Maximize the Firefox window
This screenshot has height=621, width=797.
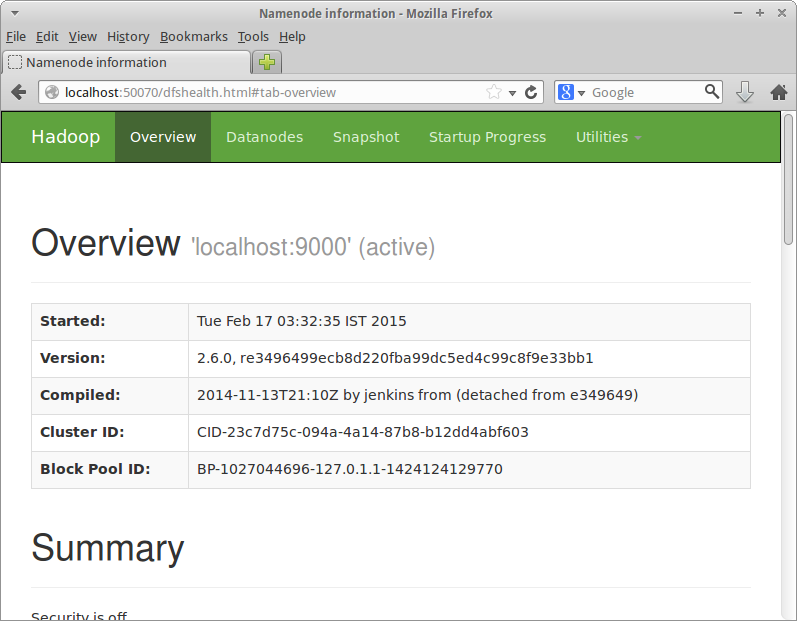760,13
